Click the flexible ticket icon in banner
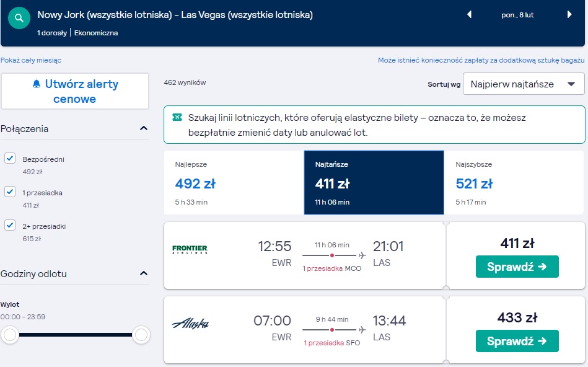 tap(177, 117)
